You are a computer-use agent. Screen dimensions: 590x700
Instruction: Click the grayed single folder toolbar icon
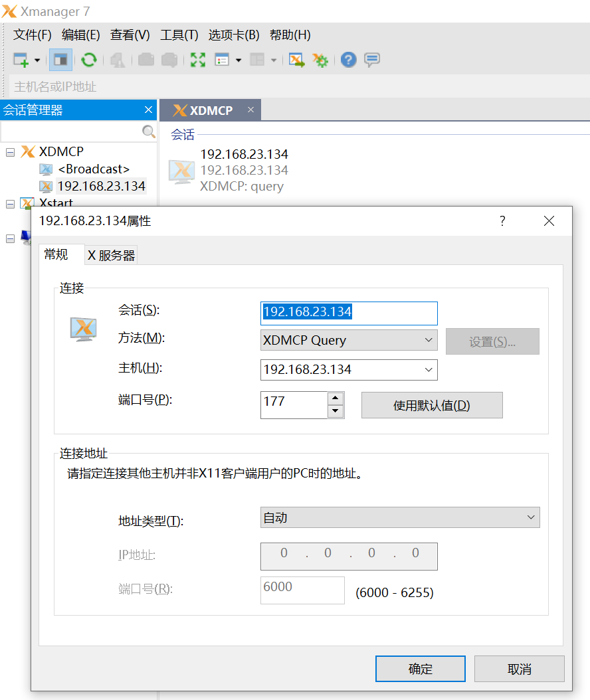click(x=146, y=60)
